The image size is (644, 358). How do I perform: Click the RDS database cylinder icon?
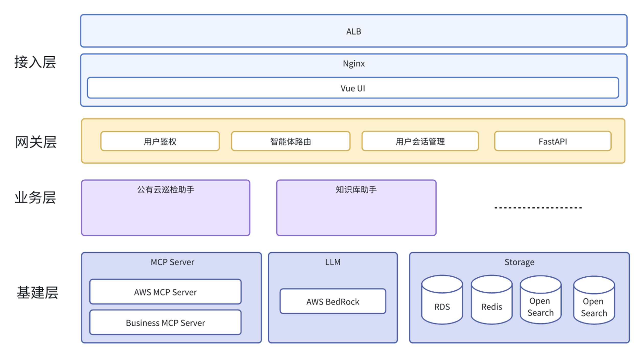click(x=442, y=301)
